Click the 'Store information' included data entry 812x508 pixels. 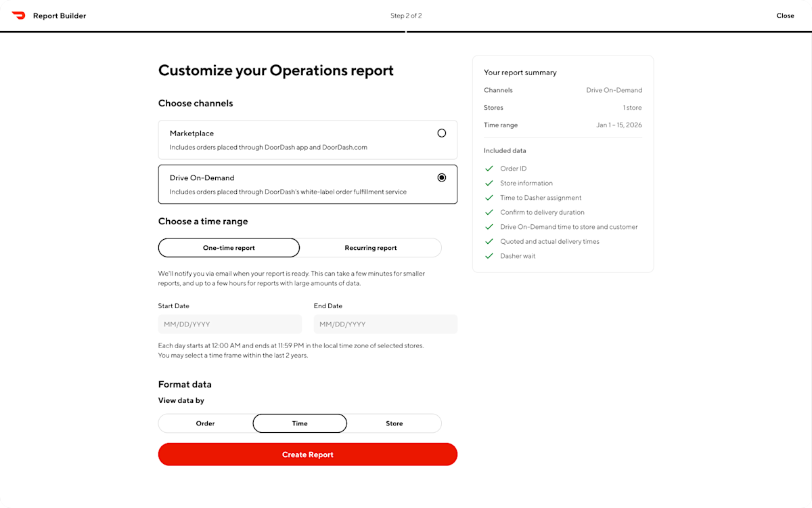[x=526, y=183]
